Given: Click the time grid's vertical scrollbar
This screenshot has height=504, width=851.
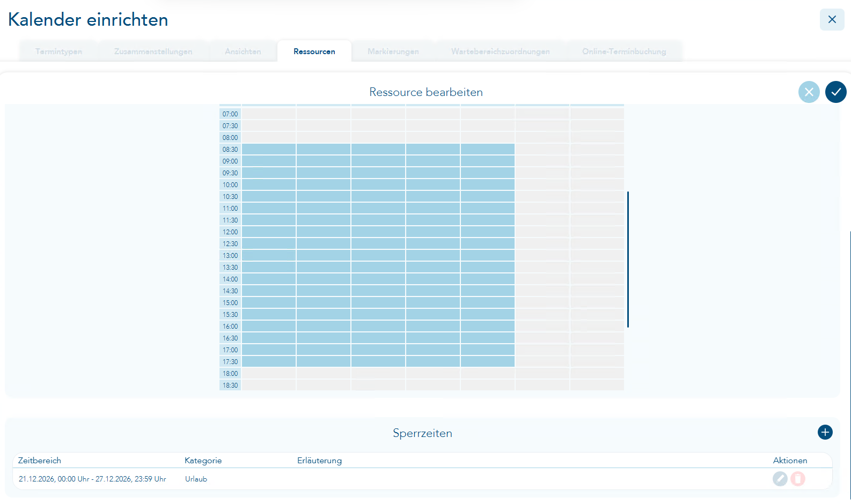Looking at the screenshot, I should (x=628, y=259).
